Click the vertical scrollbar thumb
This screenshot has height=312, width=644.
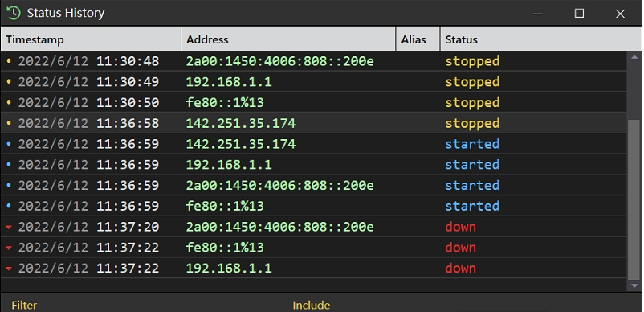click(x=634, y=199)
